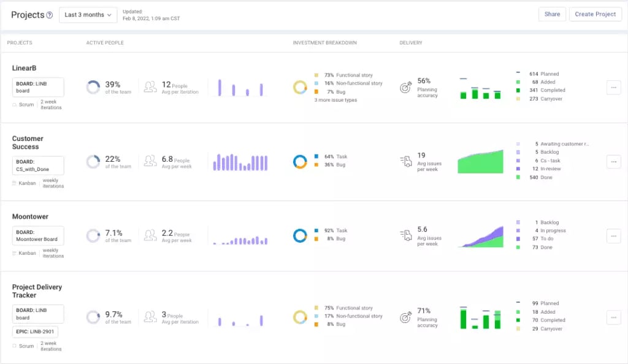Image resolution: width=628 pixels, height=364 pixels.
Task: Select the EPIC: LINB-2901 tag
Action: tap(35, 332)
